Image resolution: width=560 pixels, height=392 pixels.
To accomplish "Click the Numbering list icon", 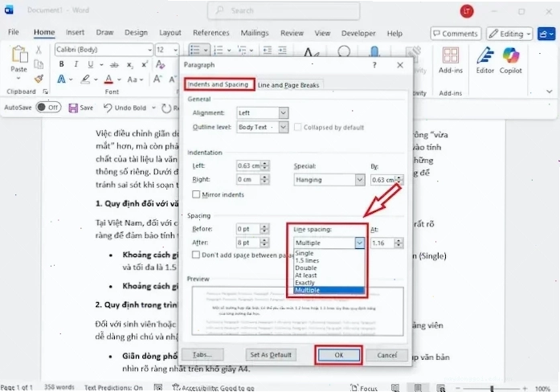I will point(219,50).
